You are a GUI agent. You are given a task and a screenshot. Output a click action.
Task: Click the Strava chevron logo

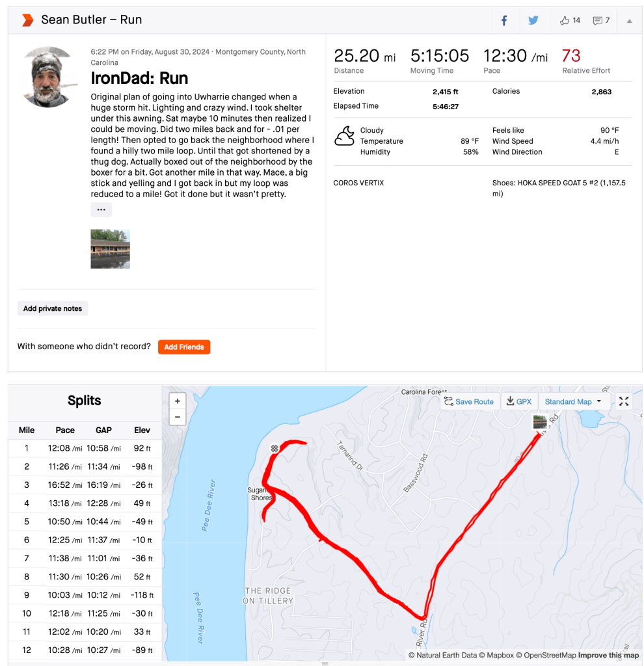pyautogui.click(x=27, y=20)
